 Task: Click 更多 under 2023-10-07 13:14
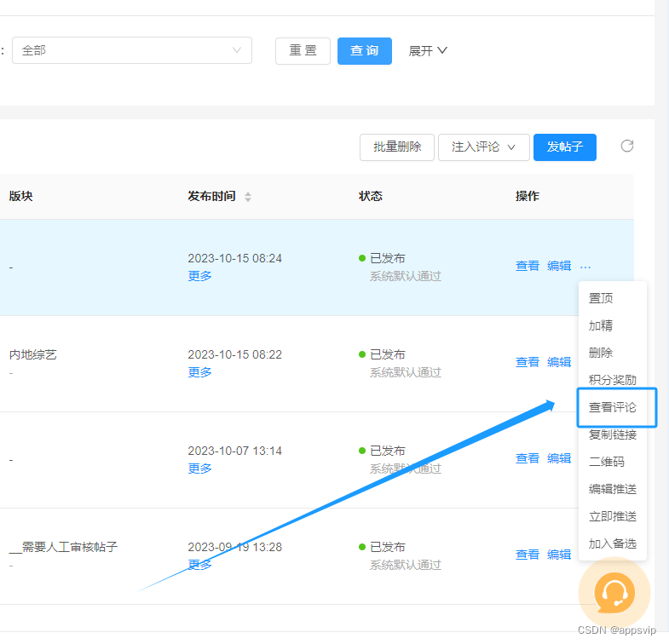[x=199, y=469]
